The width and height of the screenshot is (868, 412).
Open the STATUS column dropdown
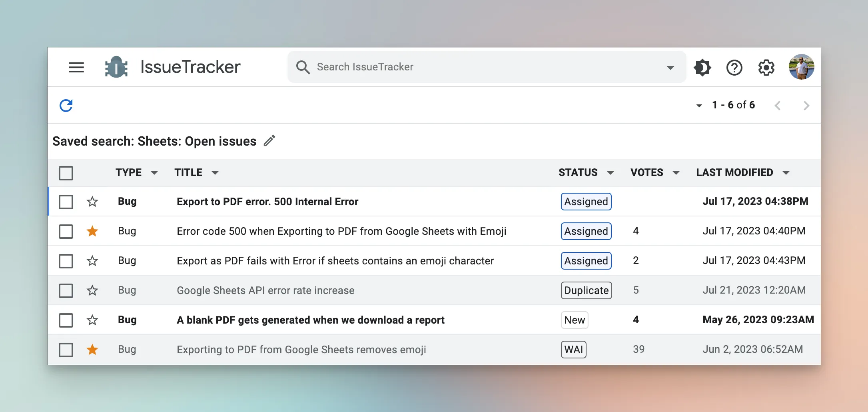click(611, 173)
